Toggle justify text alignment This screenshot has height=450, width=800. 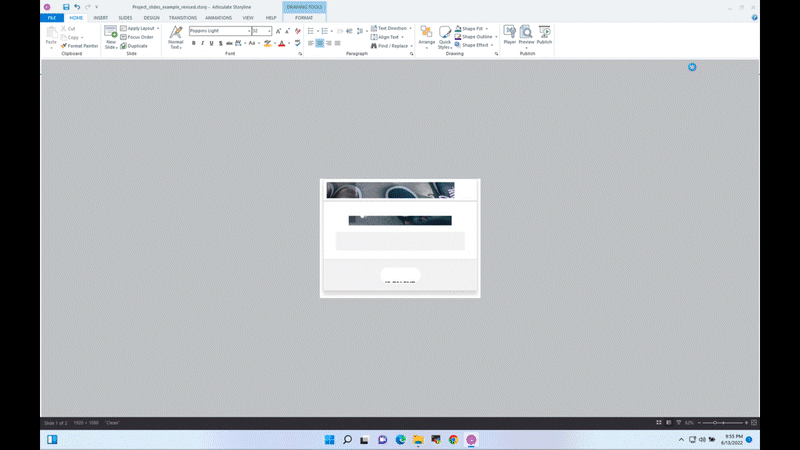[x=337, y=43]
